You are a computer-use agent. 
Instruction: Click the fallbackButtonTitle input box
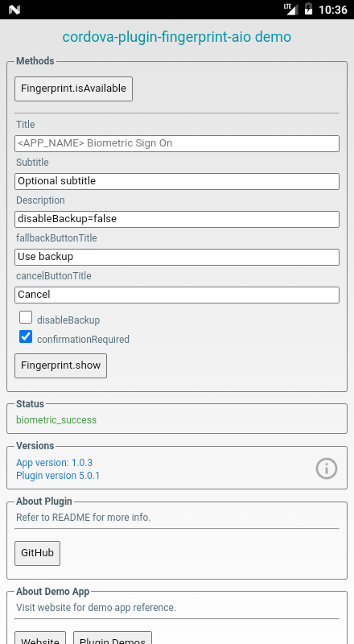click(x=177, y=257)
